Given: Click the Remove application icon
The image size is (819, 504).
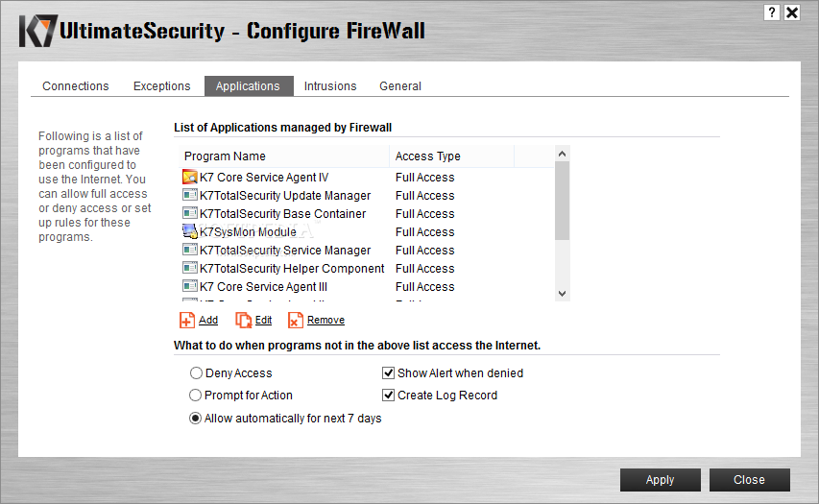Looking at the screenshot, I should tap(295, 320).
